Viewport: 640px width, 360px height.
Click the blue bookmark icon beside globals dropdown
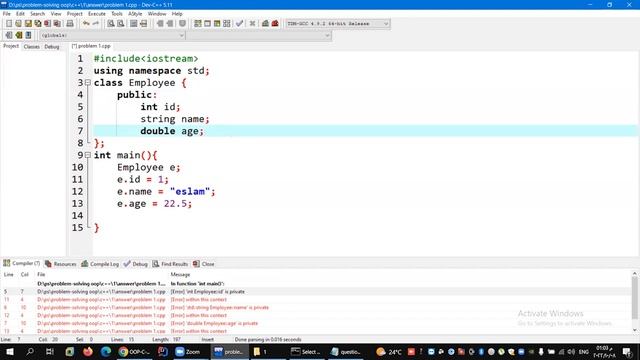tap(28, 35)
